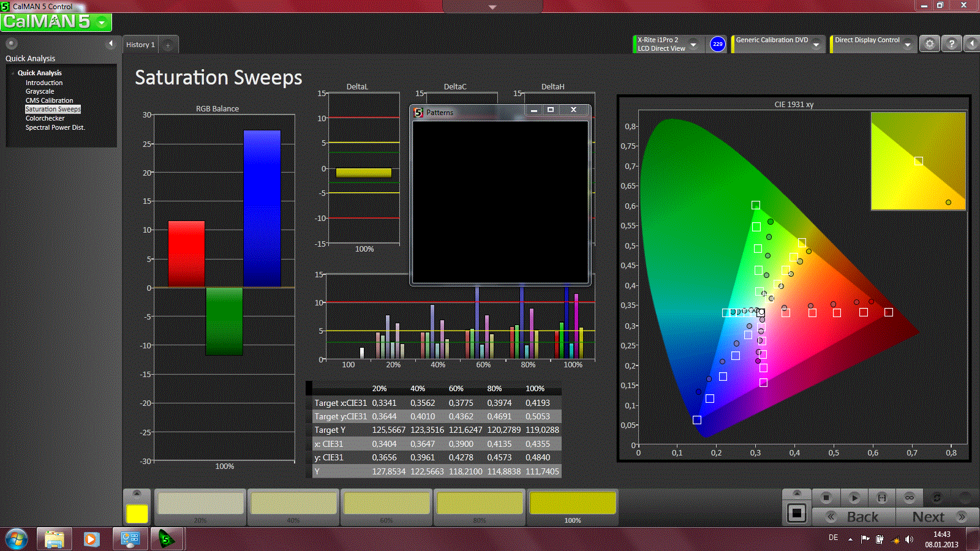Open CalMAN taskbar icon in Windows taskbar
This screenshot has height=551, width=980.
[167, 539]
